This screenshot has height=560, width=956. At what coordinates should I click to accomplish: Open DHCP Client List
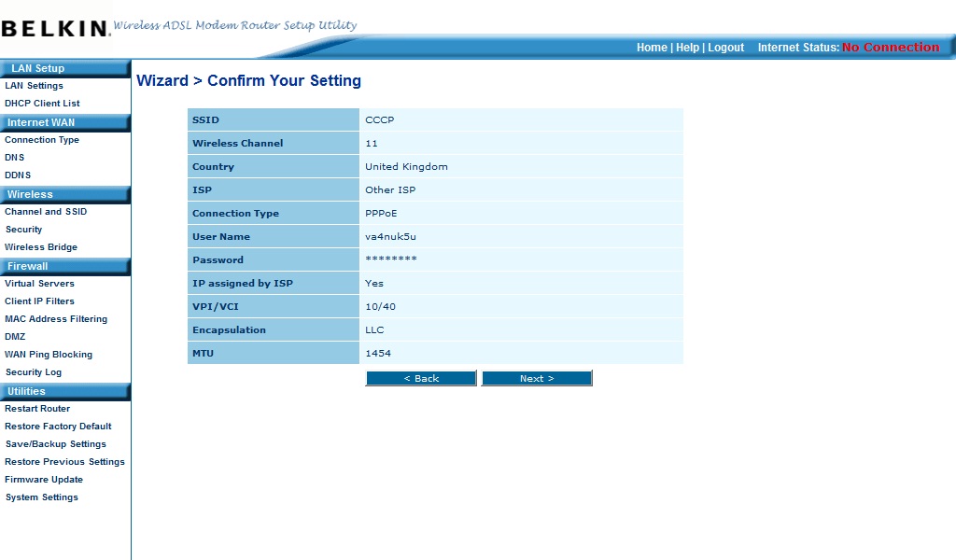(x=42, y=104)
